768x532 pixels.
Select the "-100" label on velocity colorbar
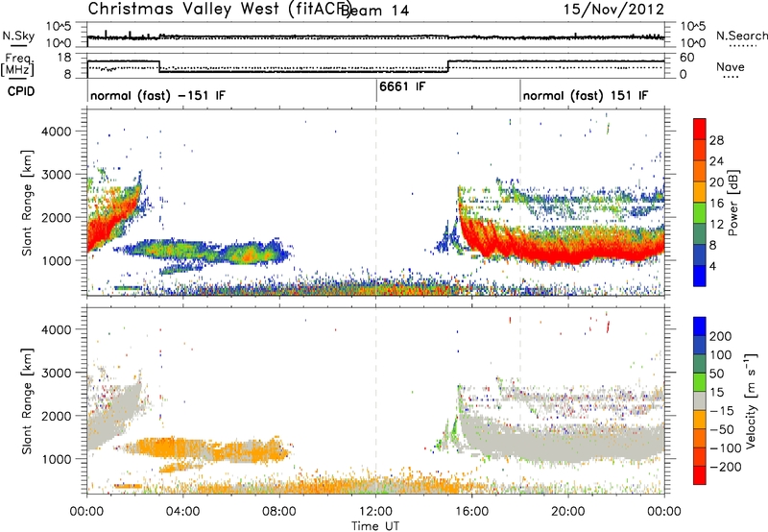(726, 448)
